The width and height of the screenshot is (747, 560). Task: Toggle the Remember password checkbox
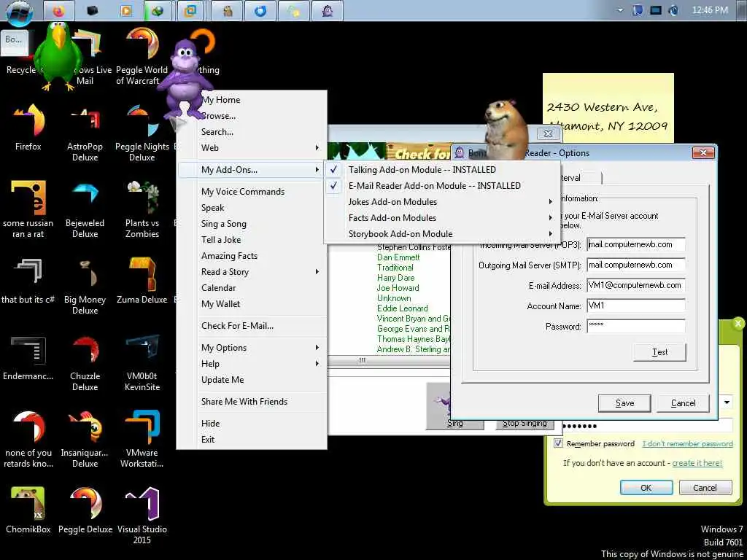coord(558,443)
